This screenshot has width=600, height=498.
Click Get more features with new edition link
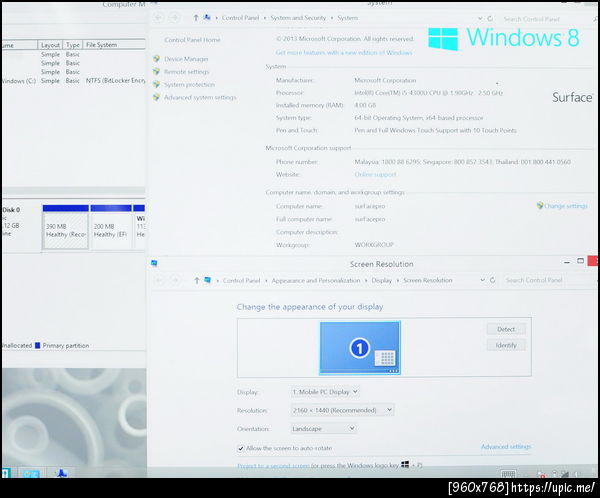(x=344, y=52)
